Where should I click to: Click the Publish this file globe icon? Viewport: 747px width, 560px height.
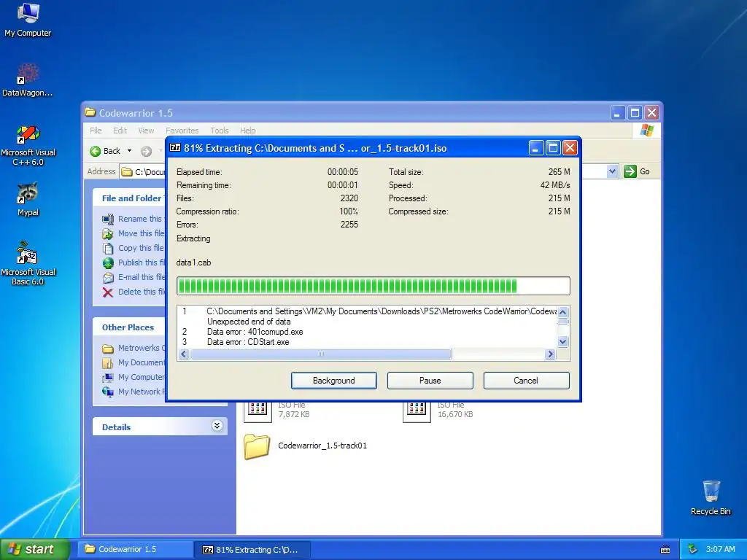coord(108,262)
